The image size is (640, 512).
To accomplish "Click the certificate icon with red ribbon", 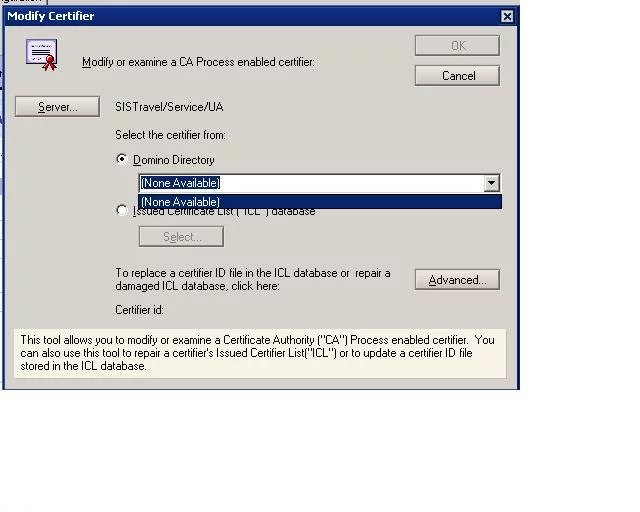I will [42, 55].
